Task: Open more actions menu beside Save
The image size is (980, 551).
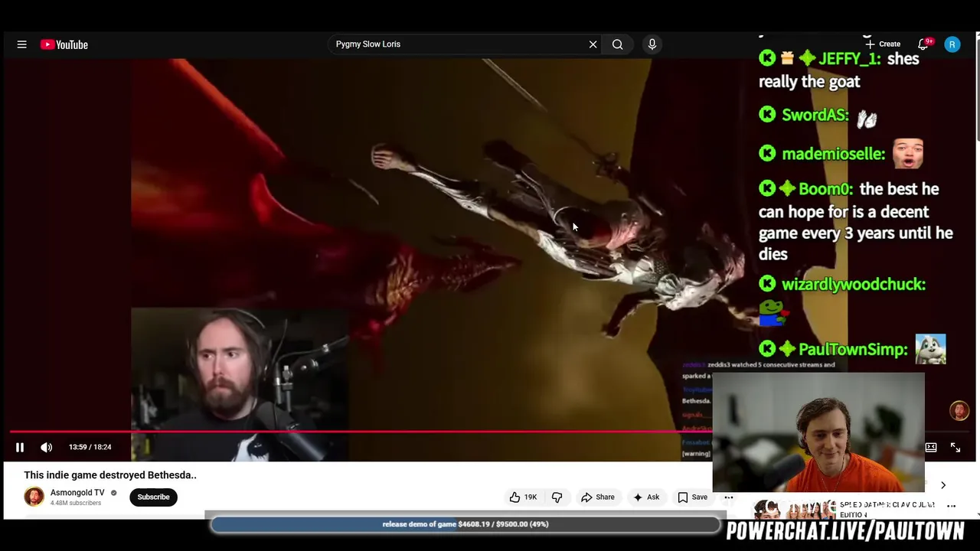Action: tap(728, 497)
